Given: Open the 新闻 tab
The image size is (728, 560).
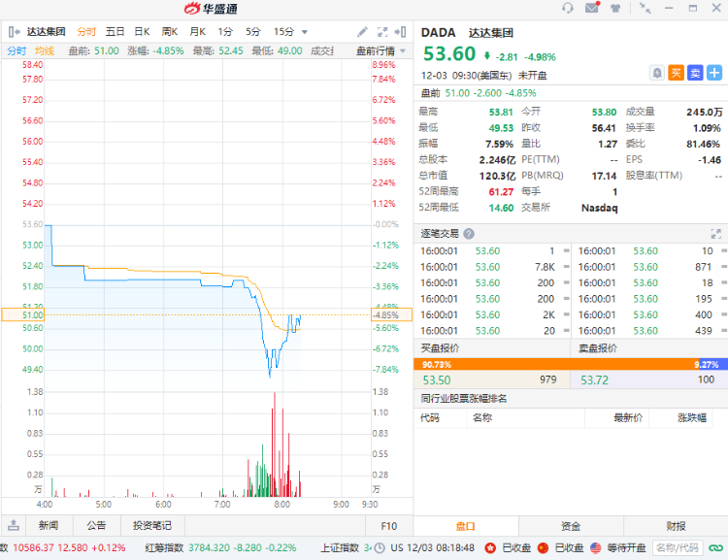Looking at the screenshot, I should tap(49, 525).
